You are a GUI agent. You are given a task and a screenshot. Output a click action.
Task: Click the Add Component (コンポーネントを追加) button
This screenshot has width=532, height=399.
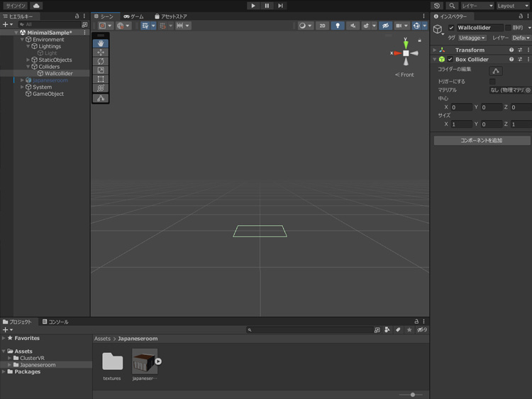click(x=482, y=141)
